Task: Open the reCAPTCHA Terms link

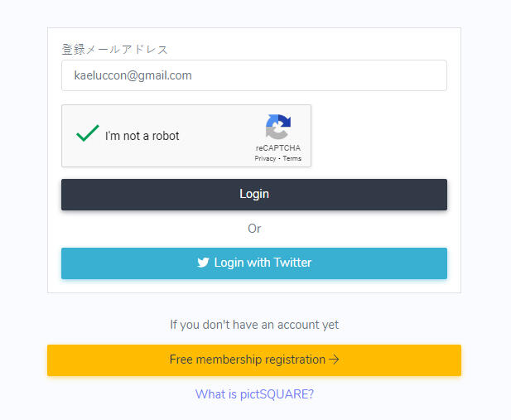Action: coord(292,158)
